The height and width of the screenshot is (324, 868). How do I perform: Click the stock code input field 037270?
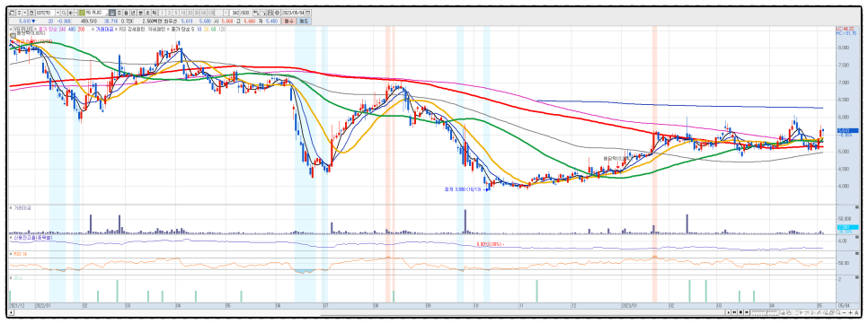click(x=46, y=13)
